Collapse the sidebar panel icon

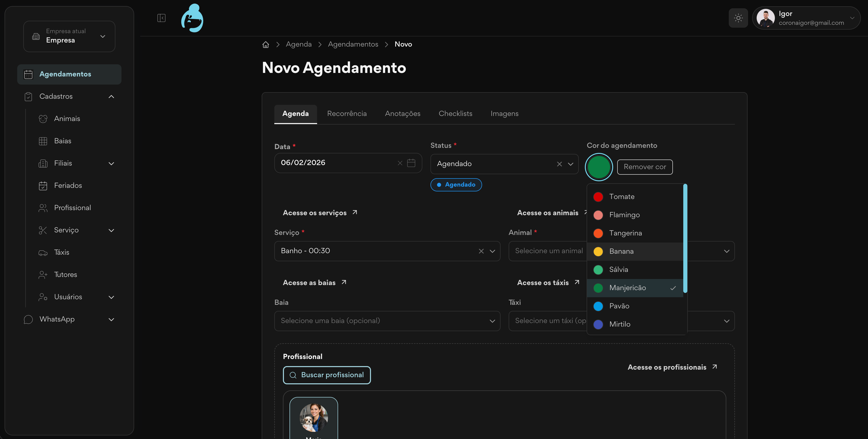pyautogui.click(x=161, y=18)
